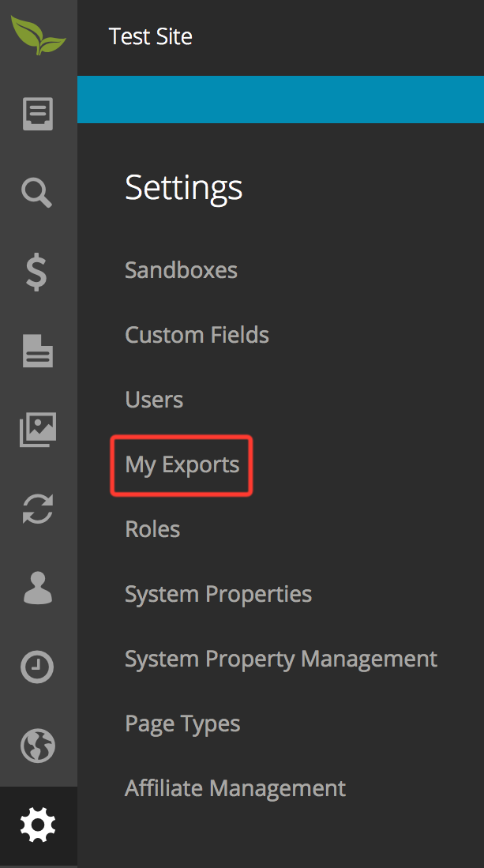Open the Roles settings
Screen dimensions: 484x868
coord(152,529)
